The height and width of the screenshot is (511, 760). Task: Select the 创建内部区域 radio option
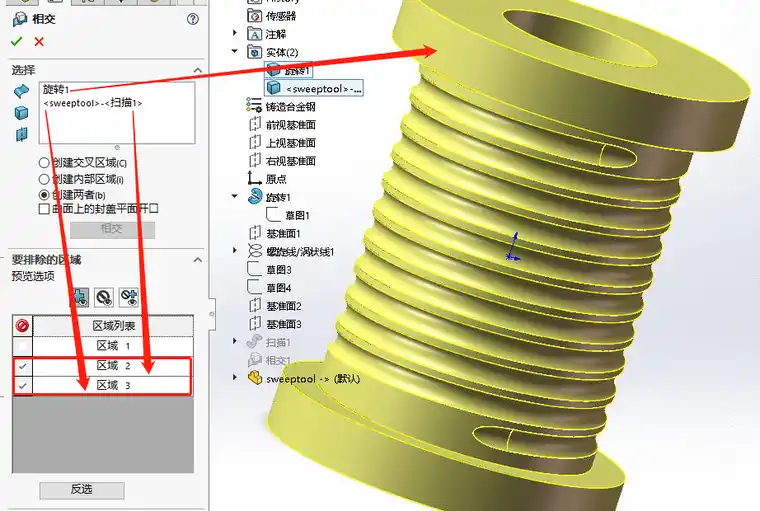pos(44,179)
